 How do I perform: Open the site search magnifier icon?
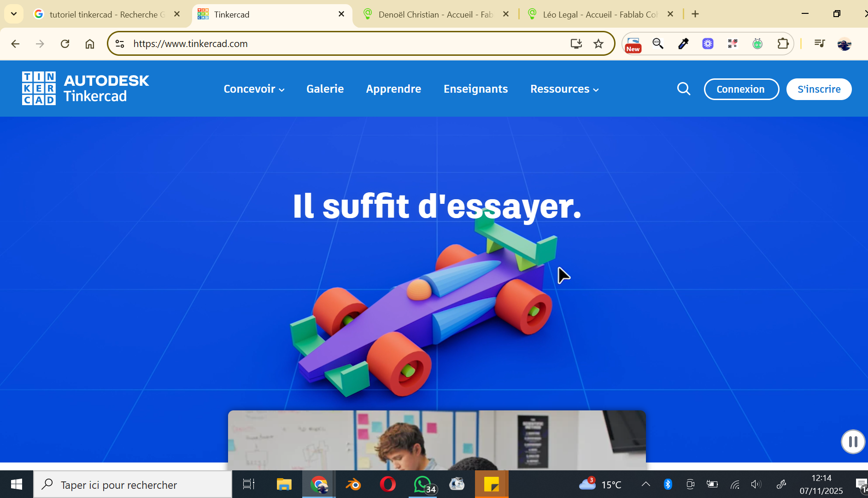(684, 89)
